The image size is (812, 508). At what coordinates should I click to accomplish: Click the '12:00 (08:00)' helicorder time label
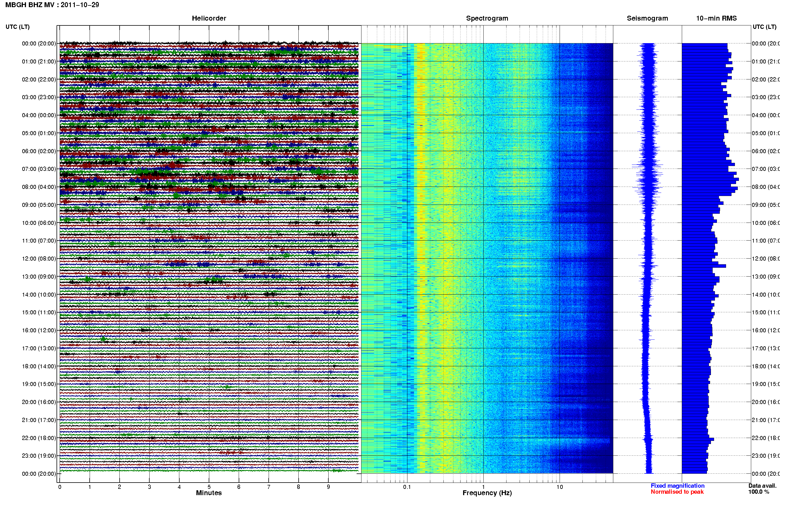tap(39, 259)
